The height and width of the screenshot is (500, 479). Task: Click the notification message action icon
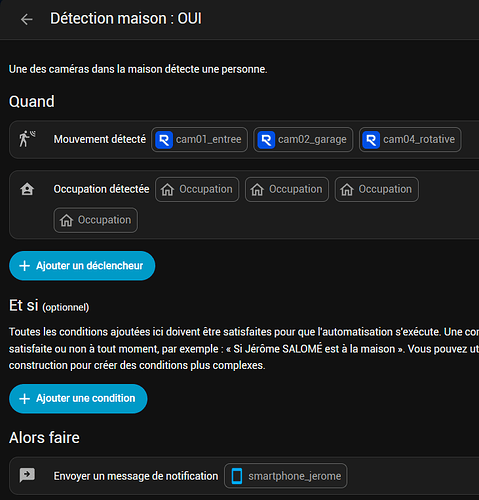pos(27,475)
